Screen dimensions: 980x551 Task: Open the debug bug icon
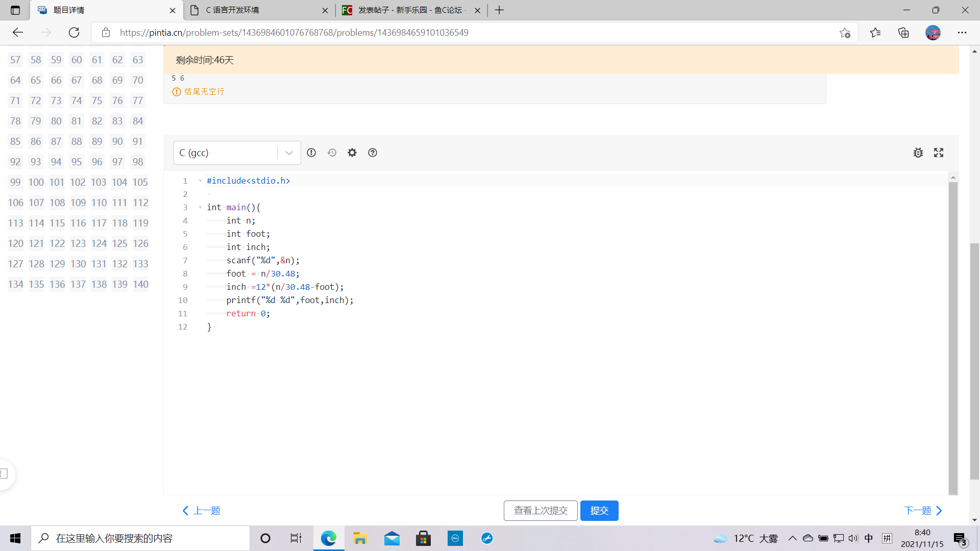[x=918, y=153]
